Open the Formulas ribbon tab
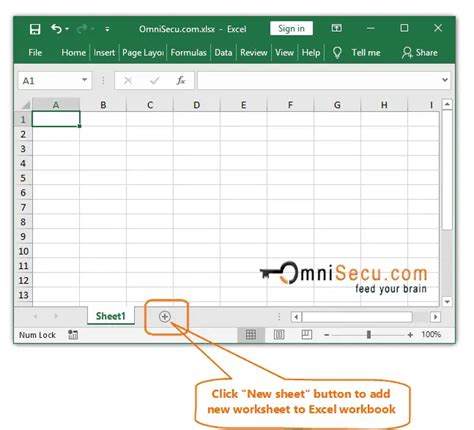 click(188, 53)
